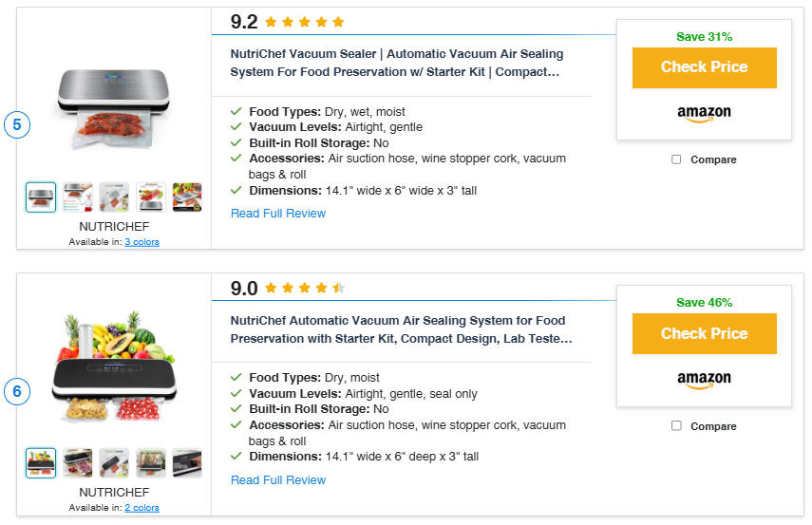Click the 9.0 star rating stars
This screenshot has width=812, height=525.
click(x=305, y=288)
